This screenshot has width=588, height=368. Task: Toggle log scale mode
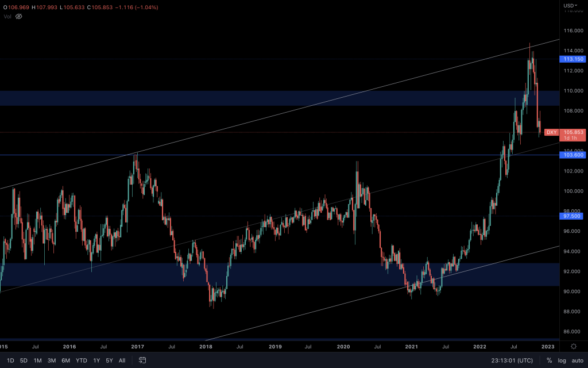tap(562, 361)
